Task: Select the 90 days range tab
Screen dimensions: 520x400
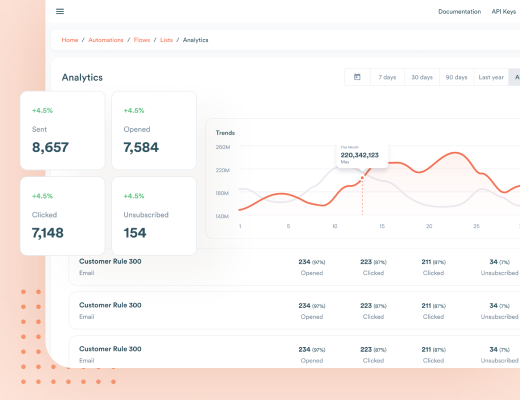Action: coord(456,77)
